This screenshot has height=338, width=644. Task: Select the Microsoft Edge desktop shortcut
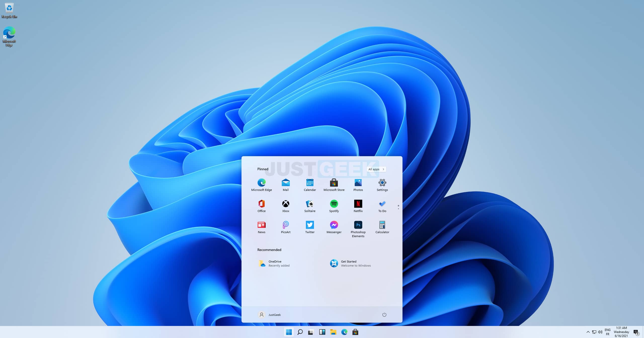pyautogui.click(x=9, y=37)
